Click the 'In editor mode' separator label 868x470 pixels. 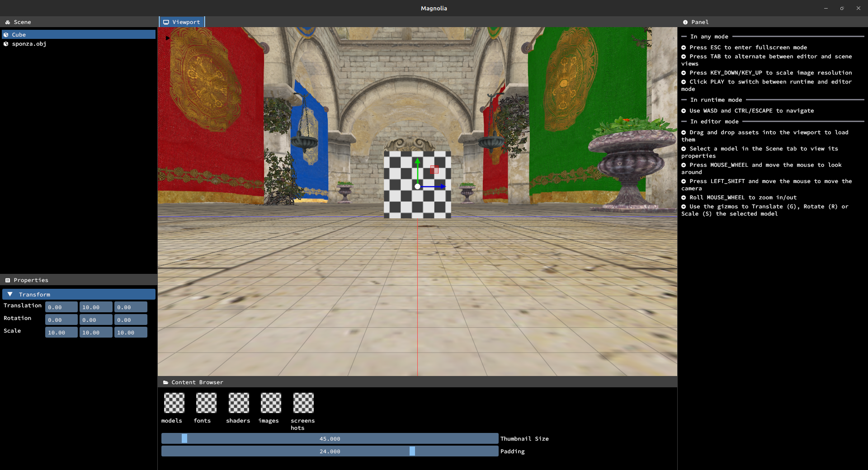coord(714,122)
